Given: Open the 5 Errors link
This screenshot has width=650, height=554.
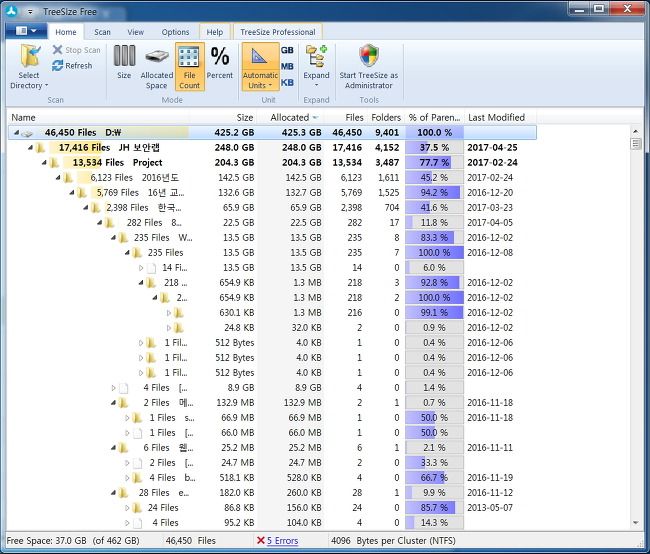Looking at the screenshot, I should click(x=282, y=541).
